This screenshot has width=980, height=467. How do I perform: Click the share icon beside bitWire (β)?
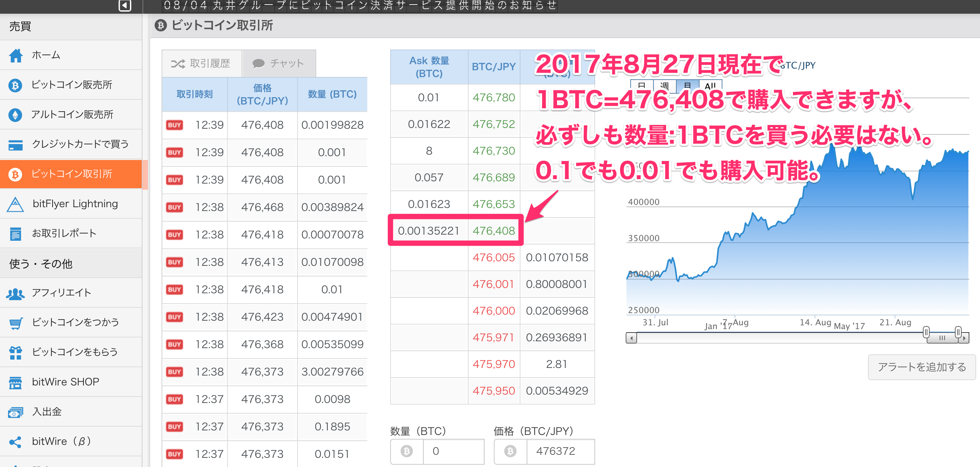(x=15, y=442)
